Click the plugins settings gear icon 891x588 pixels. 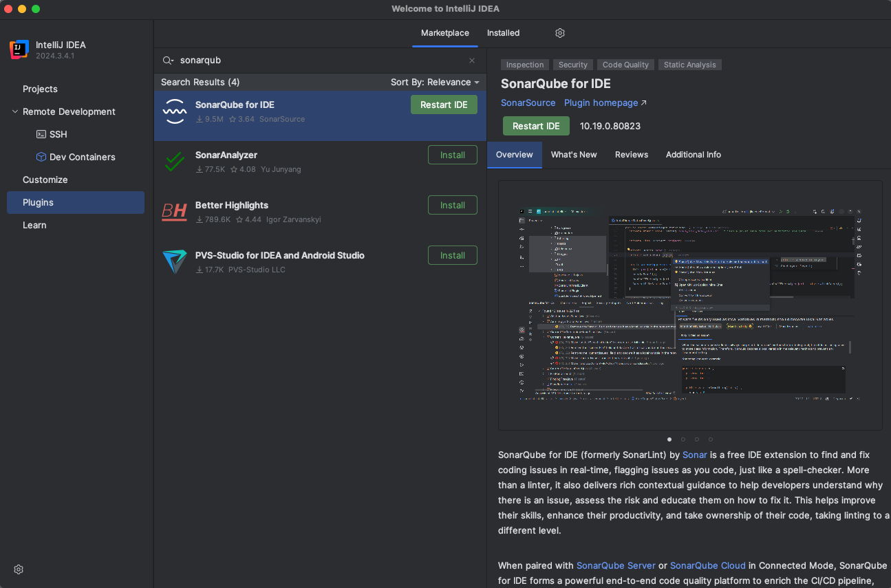click(x=560, y=33)
